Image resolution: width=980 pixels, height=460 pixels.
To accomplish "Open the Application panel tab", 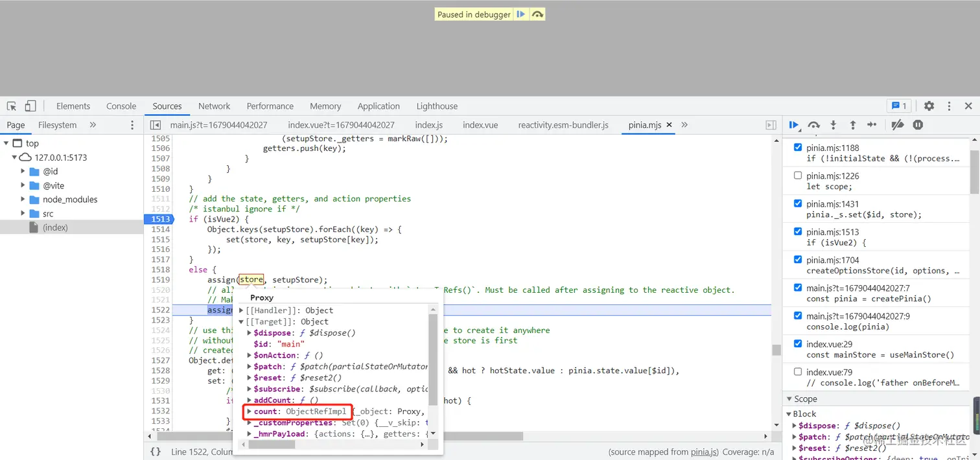I will 379,106.
